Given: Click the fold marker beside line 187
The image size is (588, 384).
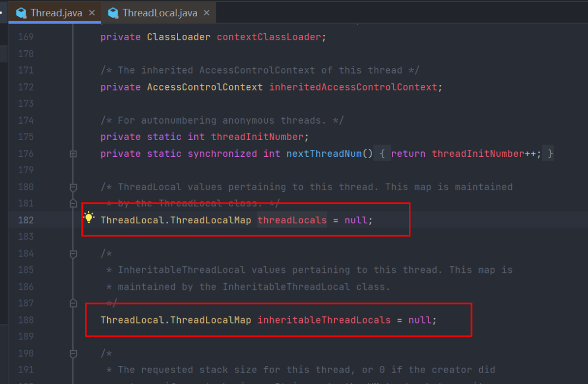Looking at the screenshot, I should tap(73, 303).
